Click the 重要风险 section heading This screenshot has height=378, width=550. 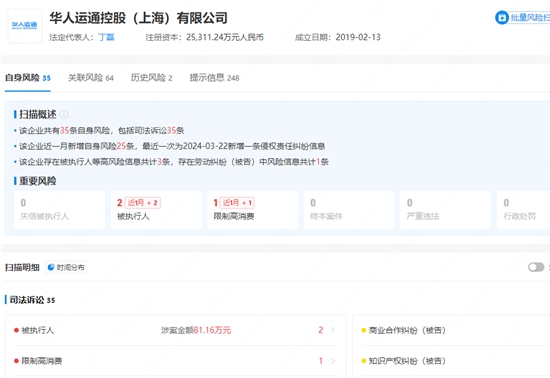pos(38,181)
